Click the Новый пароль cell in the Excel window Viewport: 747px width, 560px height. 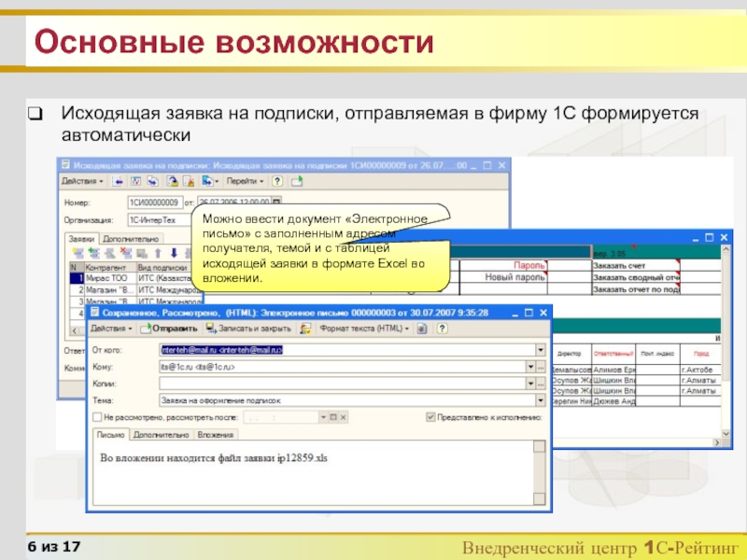504,276
